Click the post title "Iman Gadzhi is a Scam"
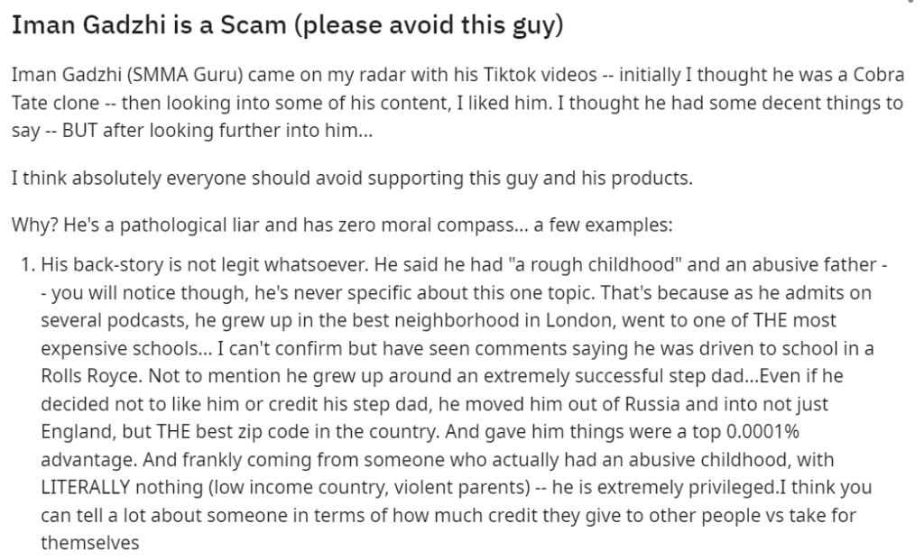 [x=287, y=25]
